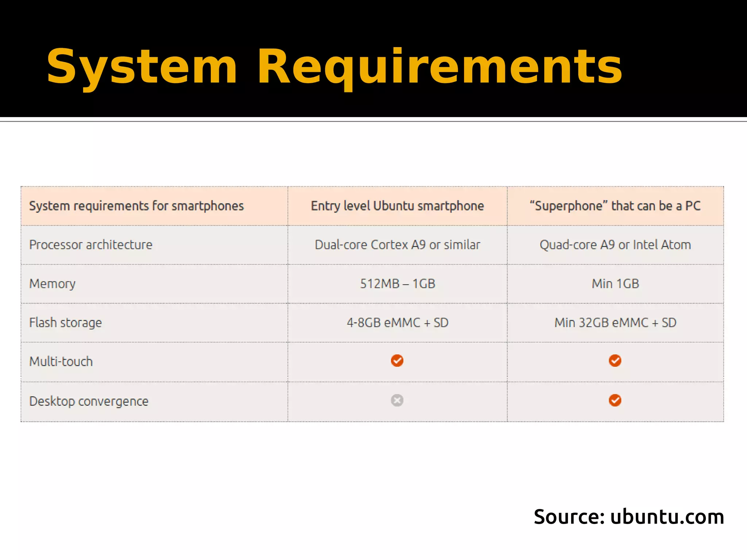The height and width of the screenshot is (560, 747).
Task: Click 'Entry level Ubuntu smartphone' column header
Action: coord(397,206)
